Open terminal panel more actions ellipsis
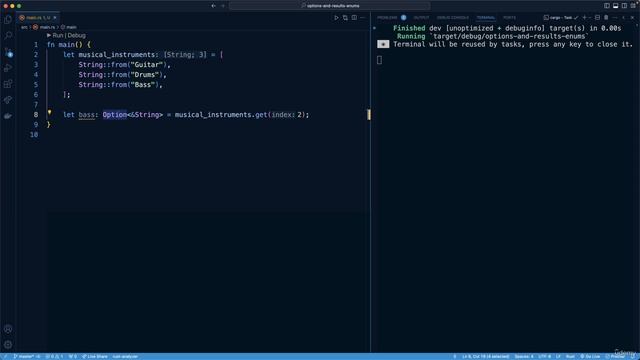640x360 pixels. [615, 18]
